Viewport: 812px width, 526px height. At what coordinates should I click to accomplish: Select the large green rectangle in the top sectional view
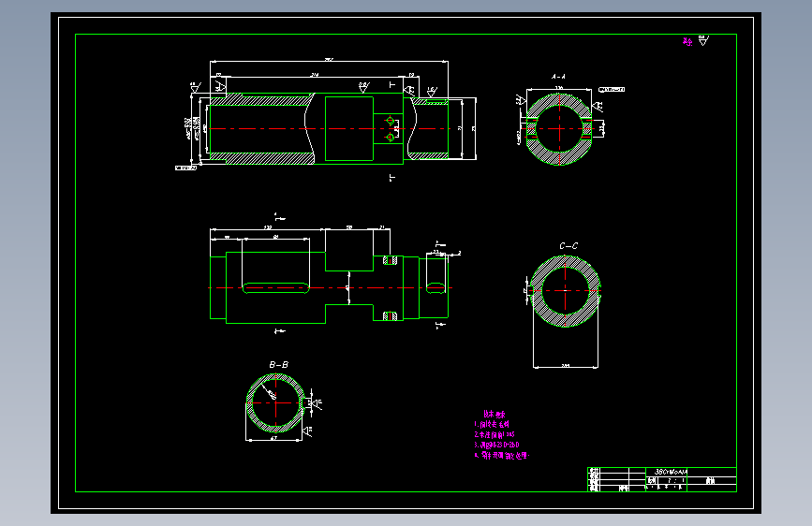coord(349,128)
